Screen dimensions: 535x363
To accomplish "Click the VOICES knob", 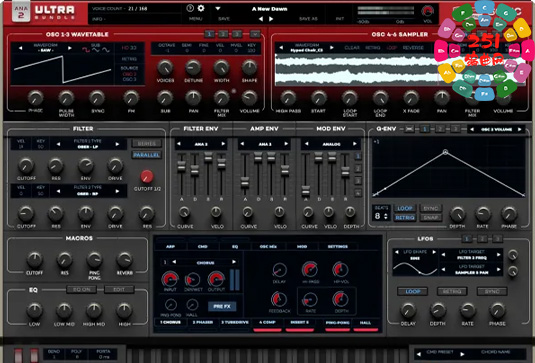I will [x=165, y=68].
